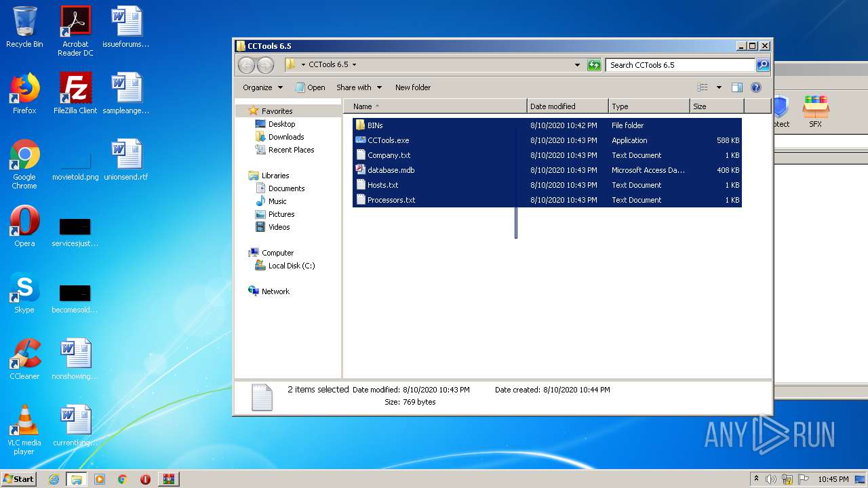Image resolution: width=868 pixels, height=488 pixels.
Task: Refresh the CCTools 6.5 folder view
Action: click(x=594, y=65)
